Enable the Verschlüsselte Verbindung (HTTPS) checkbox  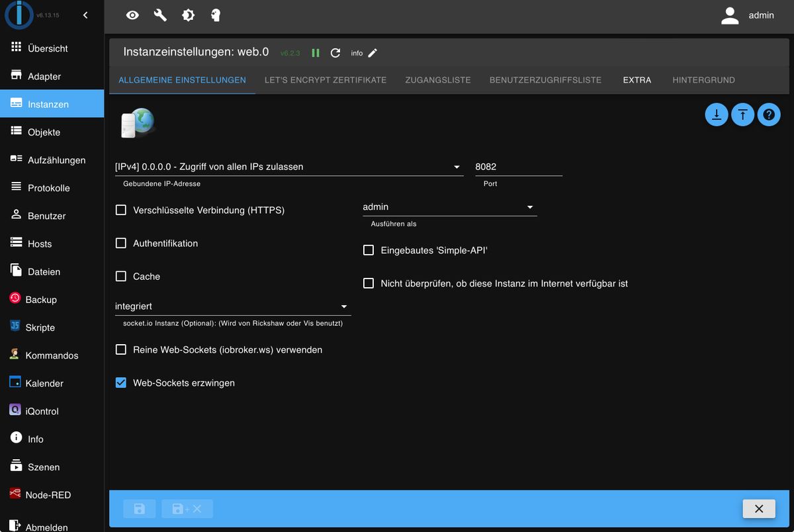(x=121, y=210)
